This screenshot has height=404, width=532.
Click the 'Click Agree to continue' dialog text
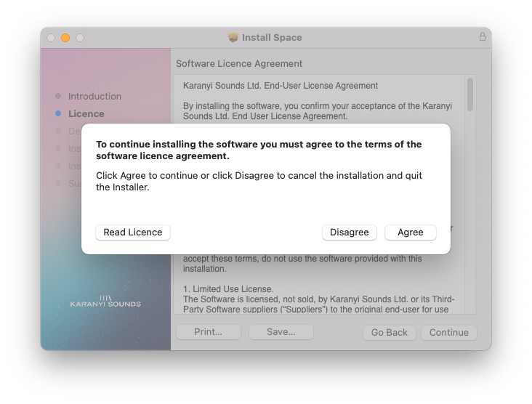pos(259,181)
